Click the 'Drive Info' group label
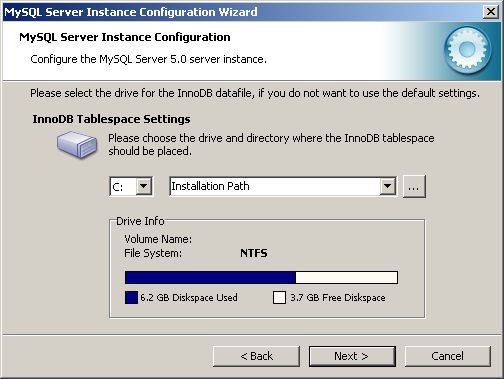The height and width of the screenshot is (379, 504). 140,221
